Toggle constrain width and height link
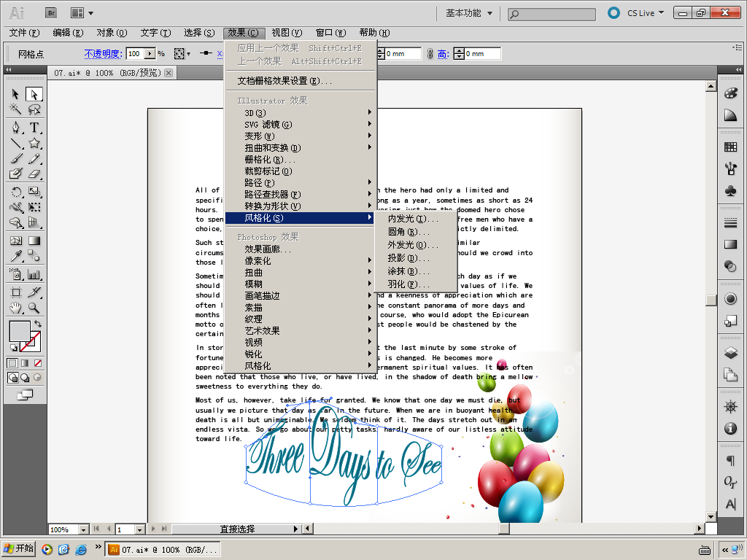The height and width of the screenshot is (560, 747). [430, 54]
